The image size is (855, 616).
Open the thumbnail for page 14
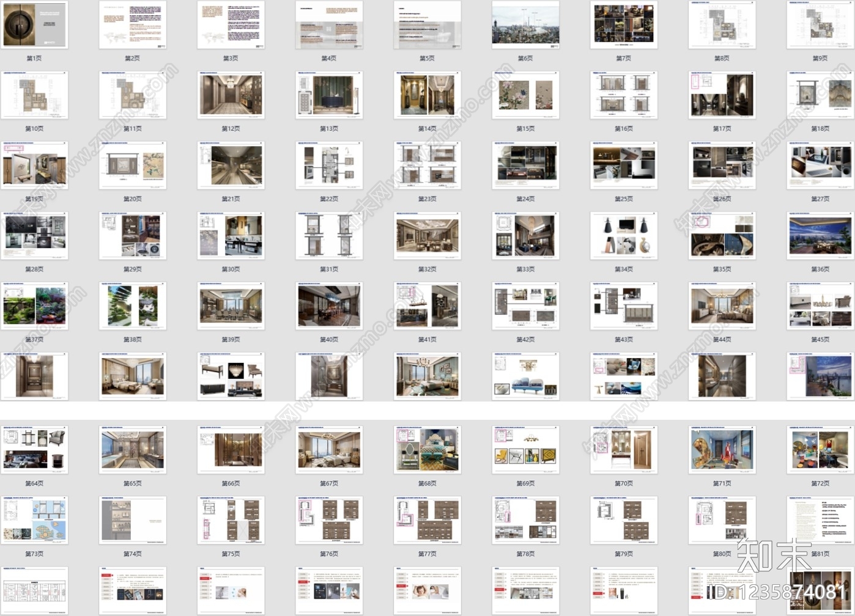427,95
